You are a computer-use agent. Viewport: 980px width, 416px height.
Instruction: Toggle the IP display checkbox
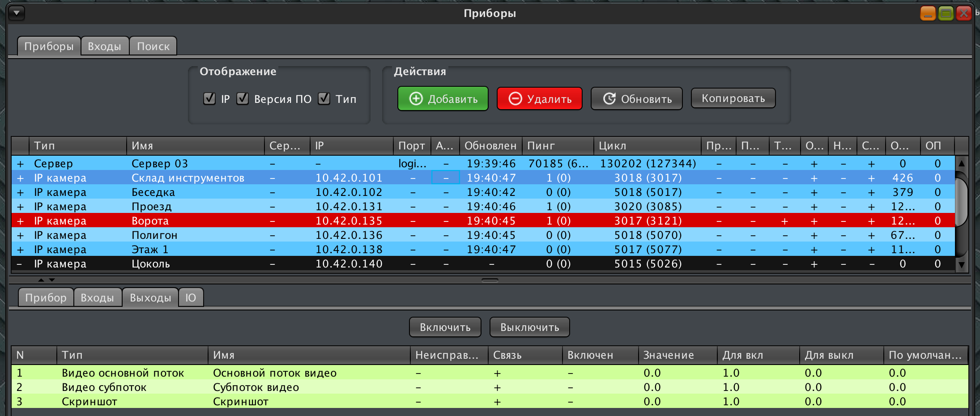coord(209,98)
